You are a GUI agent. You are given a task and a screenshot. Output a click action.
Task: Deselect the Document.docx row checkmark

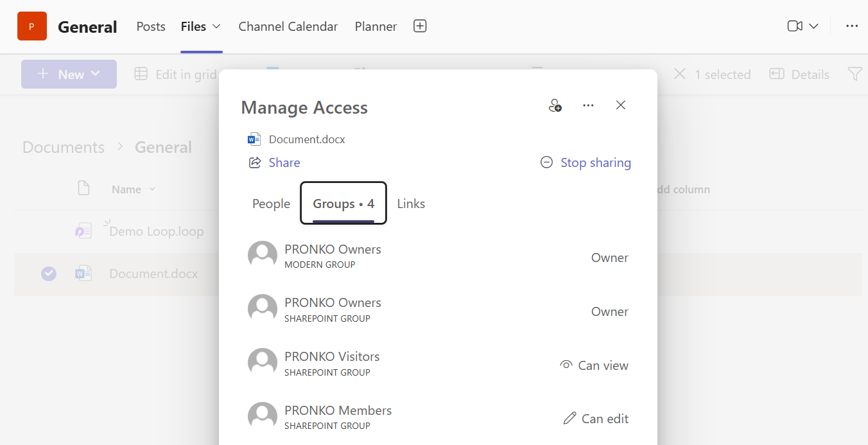point(49,274)
